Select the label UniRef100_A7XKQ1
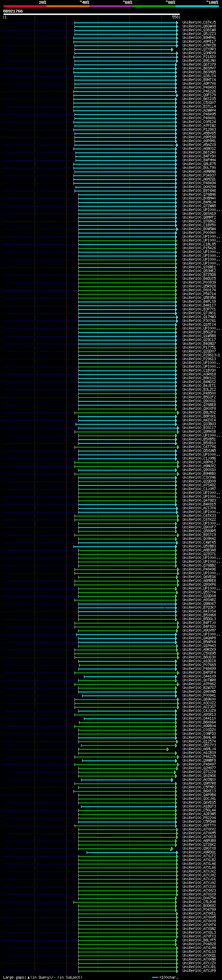 tap(199, 955)
